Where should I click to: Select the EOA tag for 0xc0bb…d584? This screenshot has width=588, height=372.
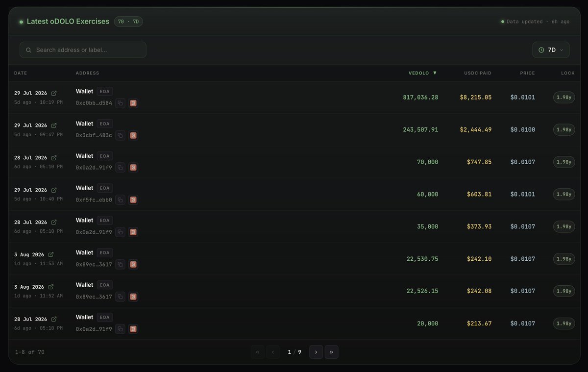coord(105,91)
